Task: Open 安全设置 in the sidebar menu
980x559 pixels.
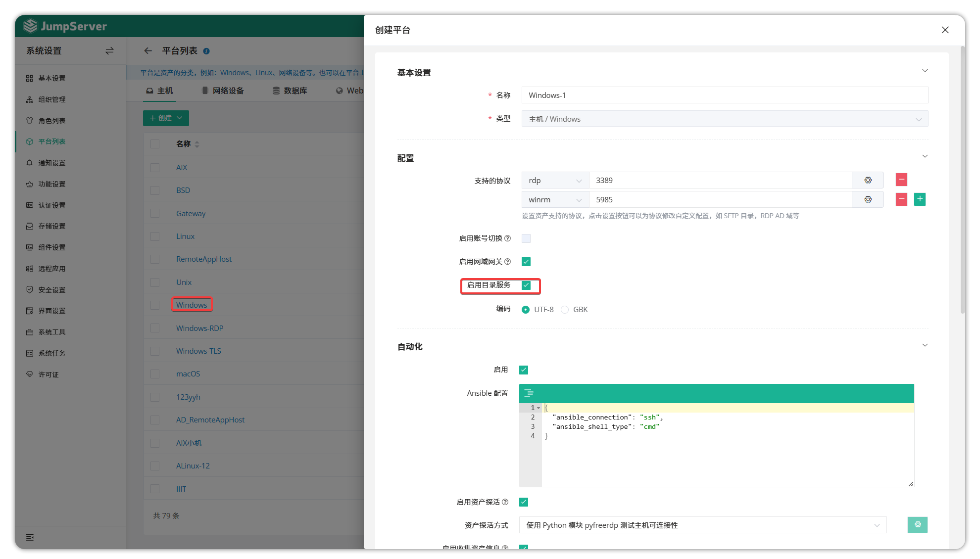Action: pyautogui.click(x=52, y=290)
